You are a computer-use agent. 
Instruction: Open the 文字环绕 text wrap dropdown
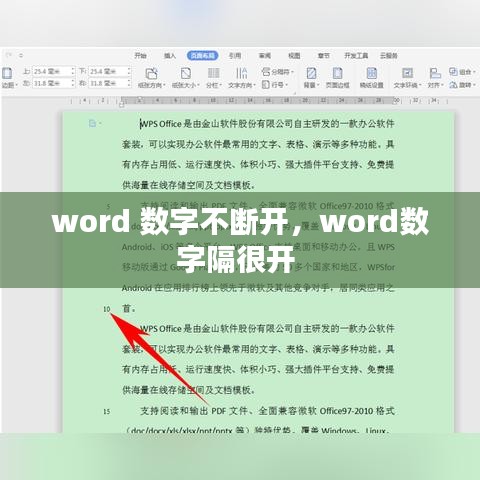pos(407,78)
